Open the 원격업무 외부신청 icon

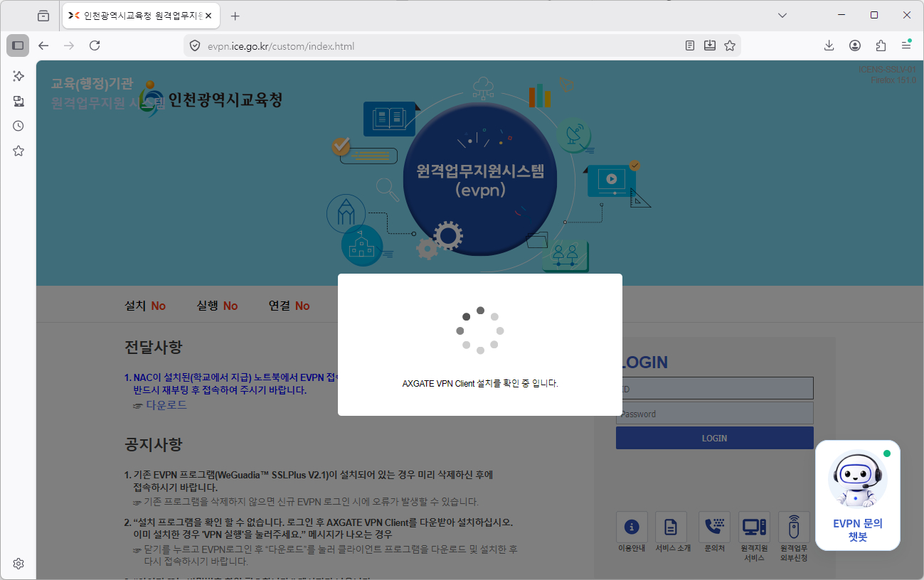[x=794, y=527]
